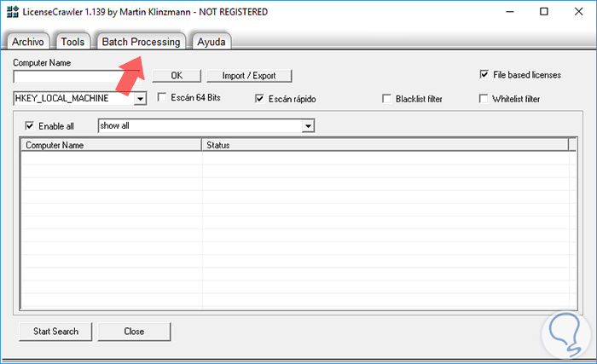
Task: Click the Start Search button
Action: coord(55,332)
